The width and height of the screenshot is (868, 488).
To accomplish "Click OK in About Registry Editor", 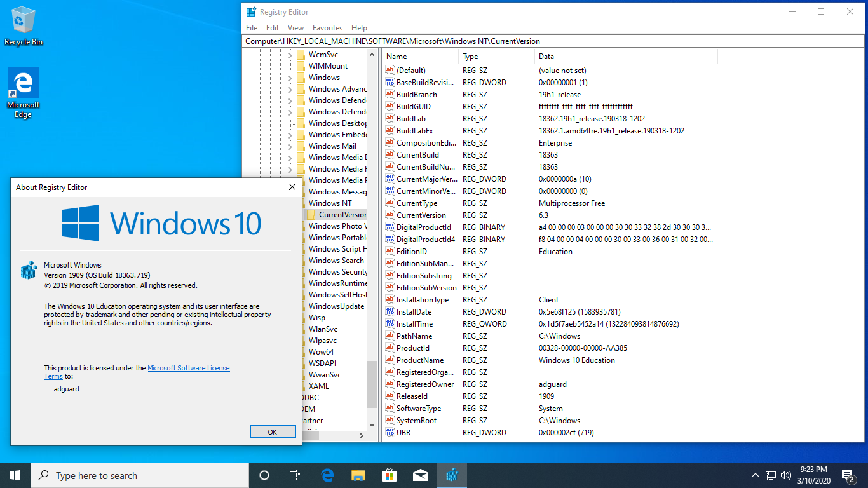I will point(273,432).
